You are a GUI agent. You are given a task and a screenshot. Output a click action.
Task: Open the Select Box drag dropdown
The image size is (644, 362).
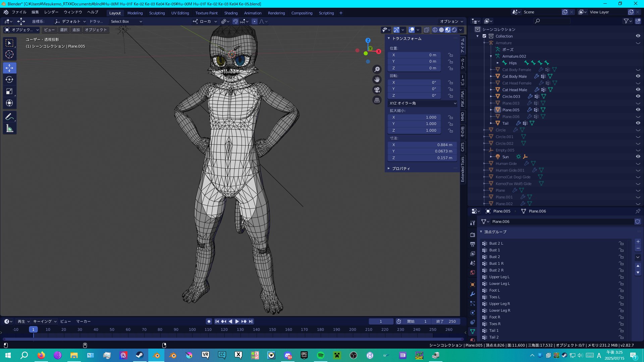(x=126, y=21)
